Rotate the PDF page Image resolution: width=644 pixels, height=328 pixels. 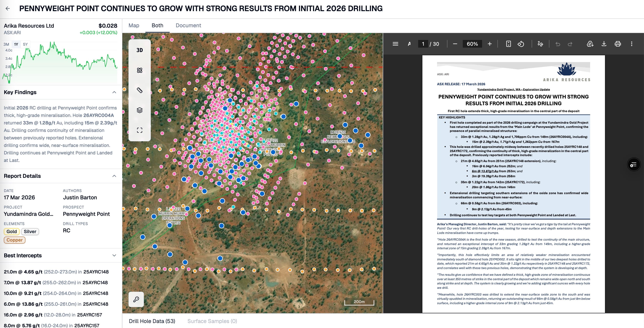click(x=521, y=44)
